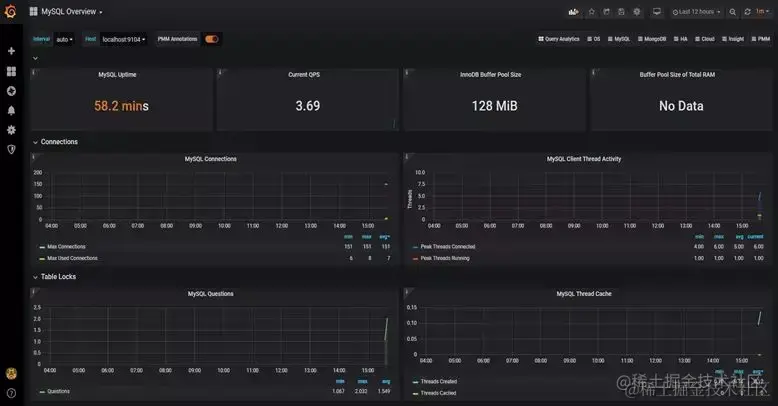778x406 pixels.
Task: Toggle the PMM Annotations switch
Action: (212, 39)
